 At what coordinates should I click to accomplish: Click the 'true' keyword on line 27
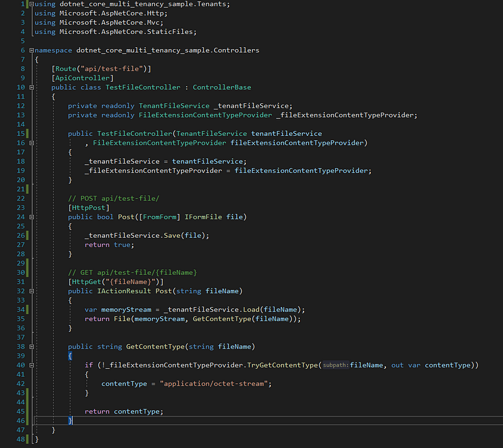(122, 245)
